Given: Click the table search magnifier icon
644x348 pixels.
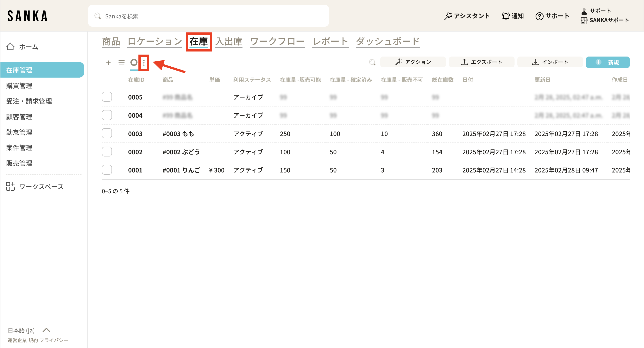Looking at the screenshot, I should tap(372, 62).
